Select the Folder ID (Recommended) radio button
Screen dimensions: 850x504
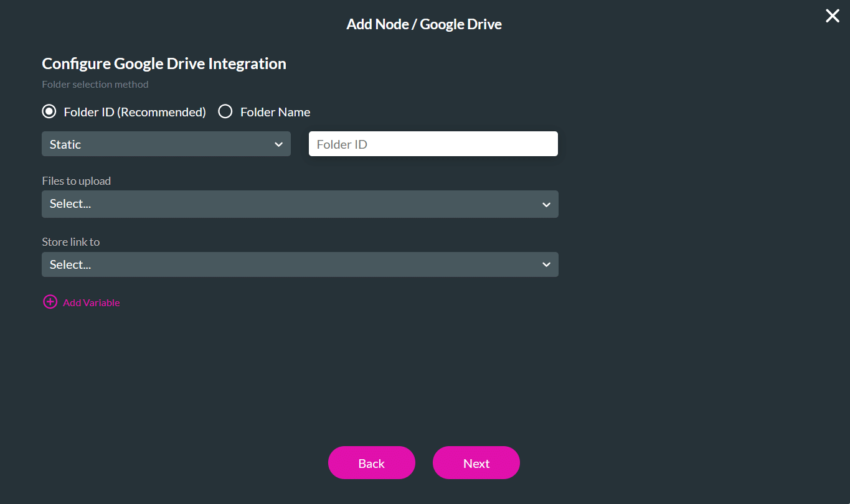[x=49, y=111]
